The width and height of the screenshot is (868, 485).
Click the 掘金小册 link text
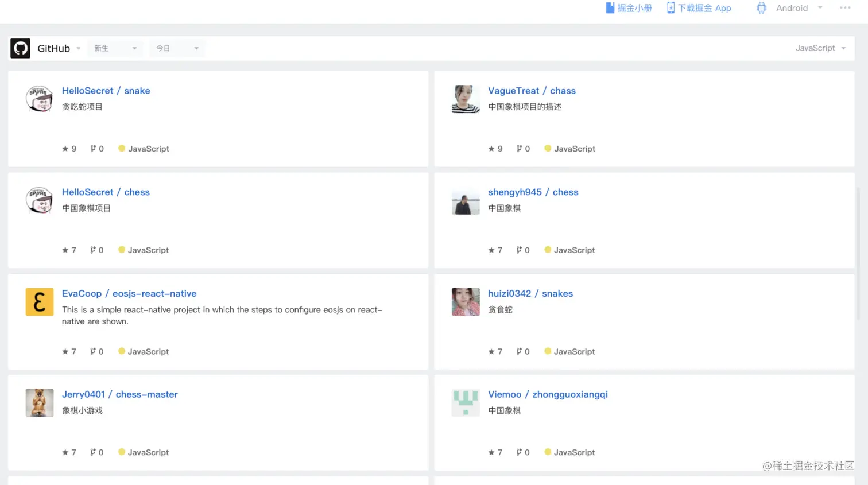pyautogui.click(x=634, y=8)
